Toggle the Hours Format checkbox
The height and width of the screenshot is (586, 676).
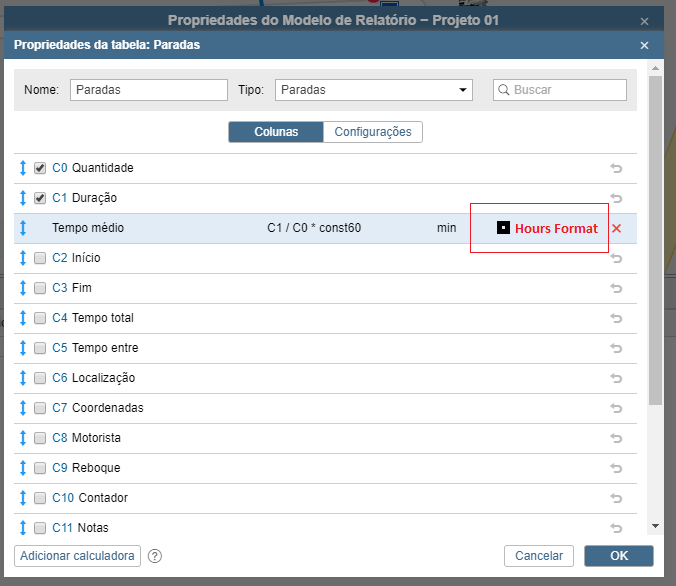click(x=503, y=228)
